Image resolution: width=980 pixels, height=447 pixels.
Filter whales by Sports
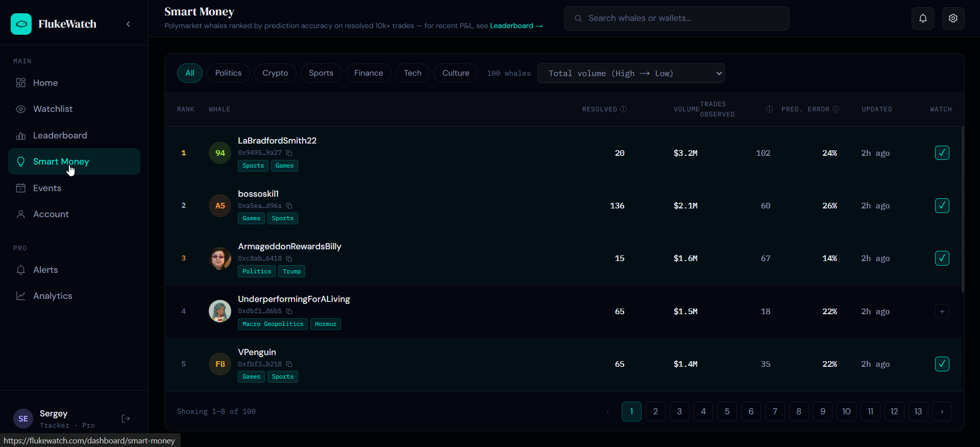click(321, 73)
